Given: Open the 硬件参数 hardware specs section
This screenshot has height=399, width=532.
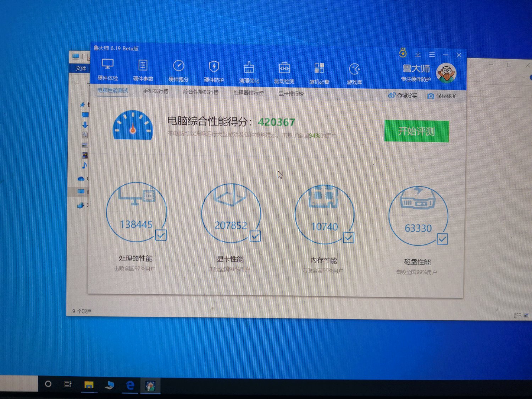Looking at the screenshot, I should 143,71.
